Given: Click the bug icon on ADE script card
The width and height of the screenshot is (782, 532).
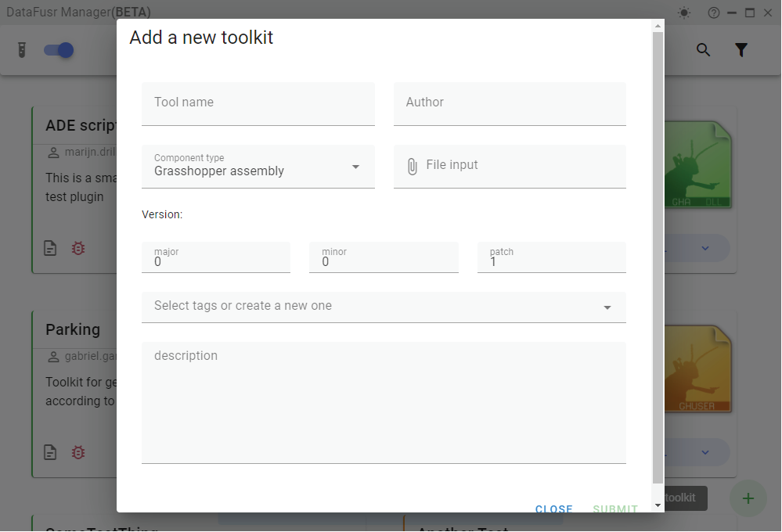Looking at the screenshot, I should coord(77,248).
